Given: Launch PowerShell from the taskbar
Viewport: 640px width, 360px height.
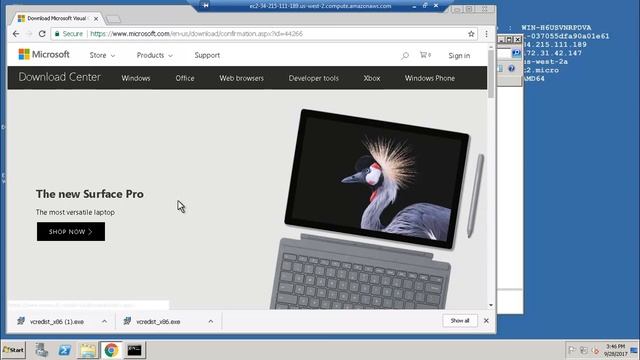Looking at the screenshot, I should click(x=64, y=350).
